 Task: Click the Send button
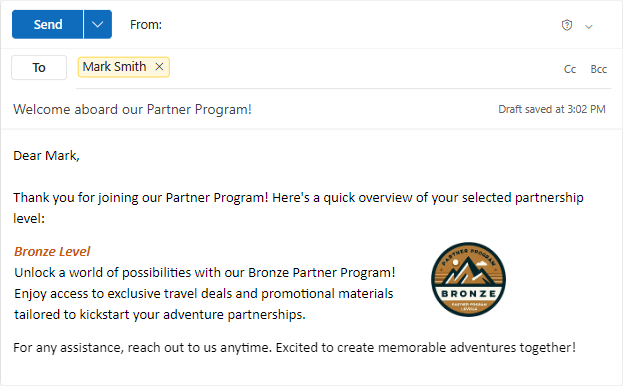[x=48, y=25]
